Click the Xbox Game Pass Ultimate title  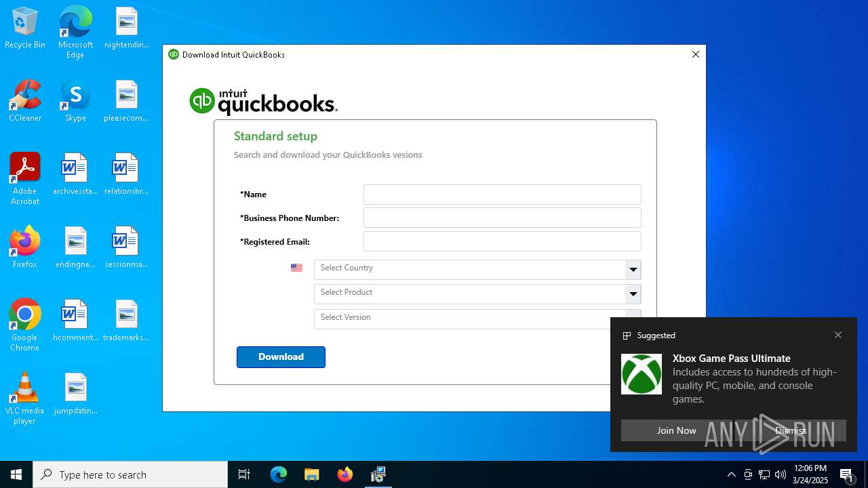click(732, 359)
